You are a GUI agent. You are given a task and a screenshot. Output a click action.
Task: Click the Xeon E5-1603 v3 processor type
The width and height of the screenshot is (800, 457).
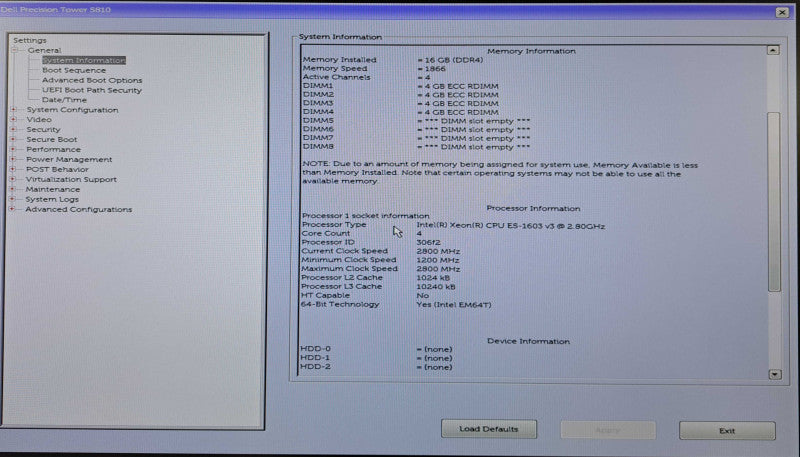pyautogui.click(x=510, y=225)
